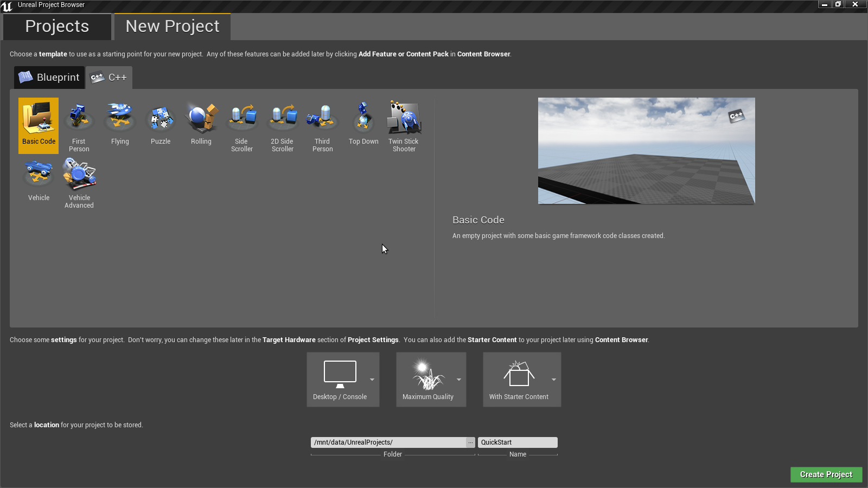Pick the Twin Stick Shooter template
Image resolution: width=868 pixels, height=488 pixels.
pyautogui.click(x=404, y=126)
